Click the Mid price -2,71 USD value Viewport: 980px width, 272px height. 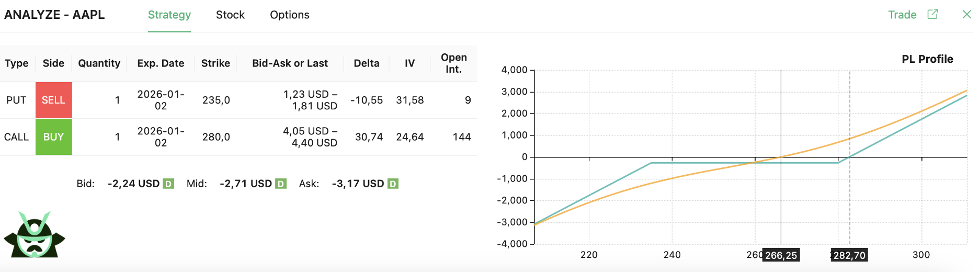[246, 184]
